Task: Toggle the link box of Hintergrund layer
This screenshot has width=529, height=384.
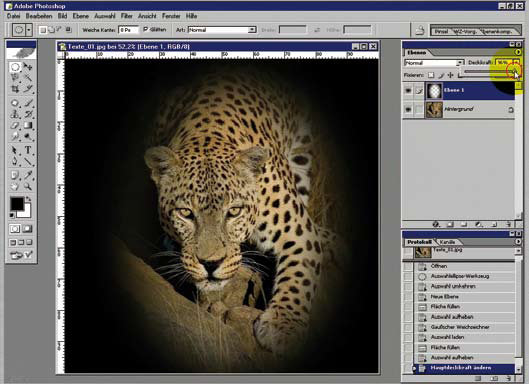Action: (x=419, y=110)
